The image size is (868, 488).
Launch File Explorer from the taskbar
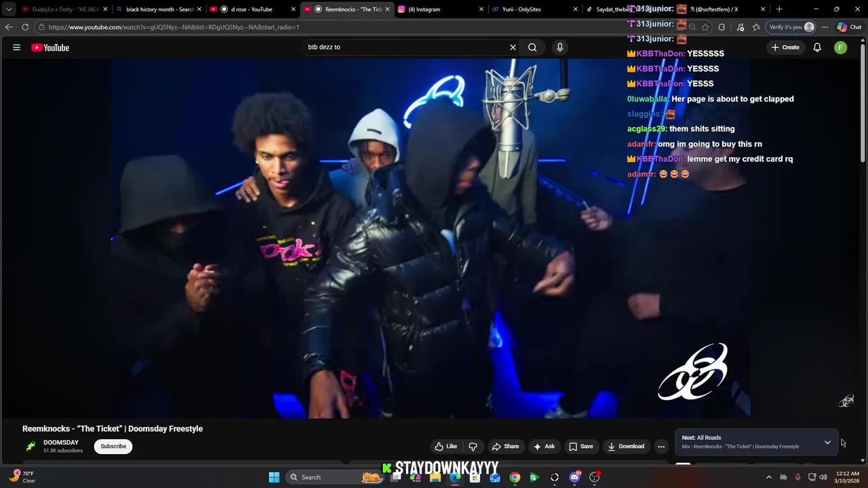[x=435, y=477]
